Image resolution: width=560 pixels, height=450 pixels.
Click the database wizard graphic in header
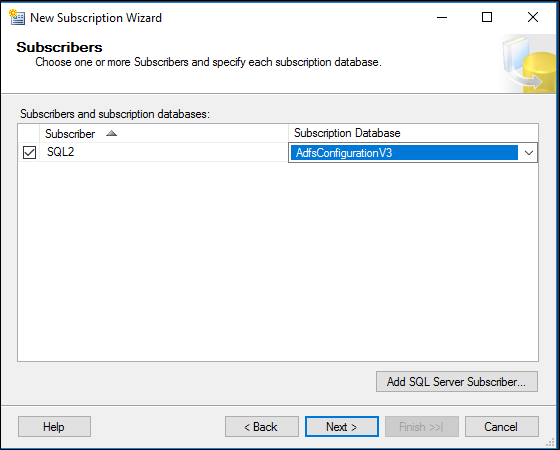point(528,64)
